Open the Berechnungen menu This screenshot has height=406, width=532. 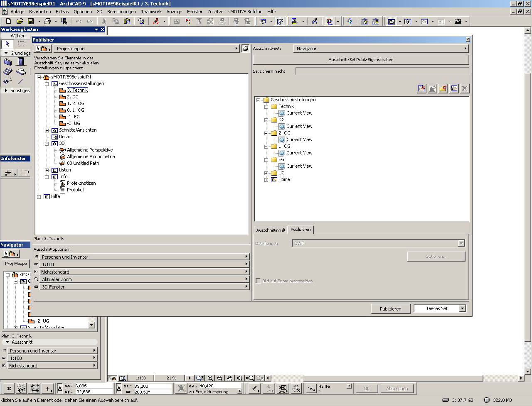(x=121, y=12)
